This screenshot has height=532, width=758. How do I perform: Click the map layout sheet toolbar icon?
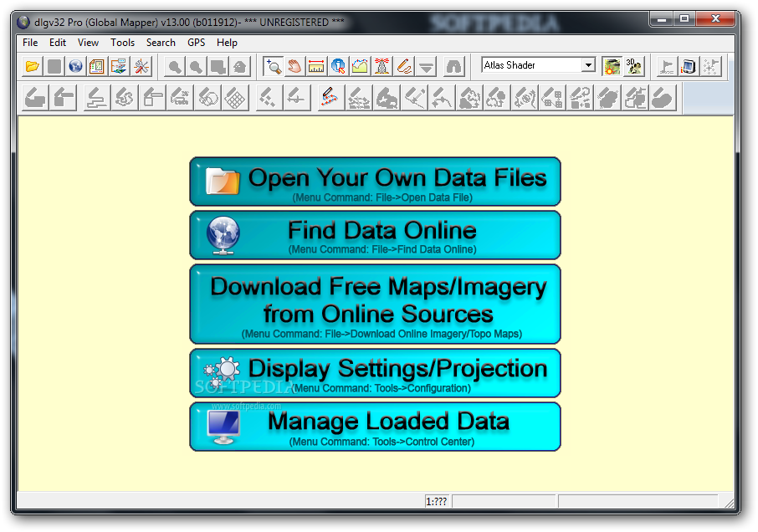[97, 66]
